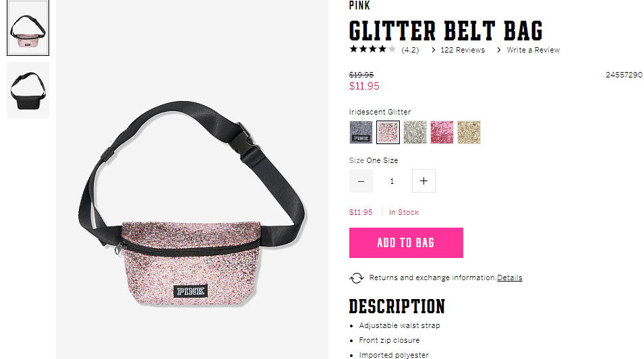
Task: Add the belt bag to bag
Action: pos(406,243)
